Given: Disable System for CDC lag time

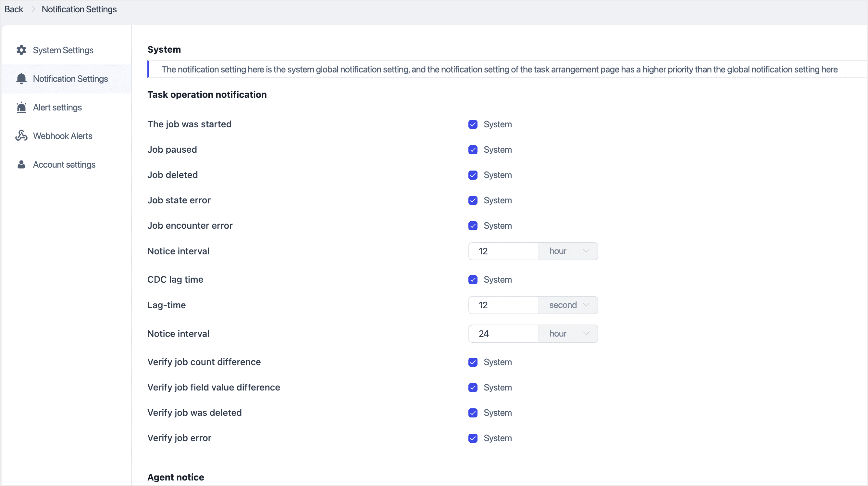Looking at the screenshot, I should [x=473, y=280].
